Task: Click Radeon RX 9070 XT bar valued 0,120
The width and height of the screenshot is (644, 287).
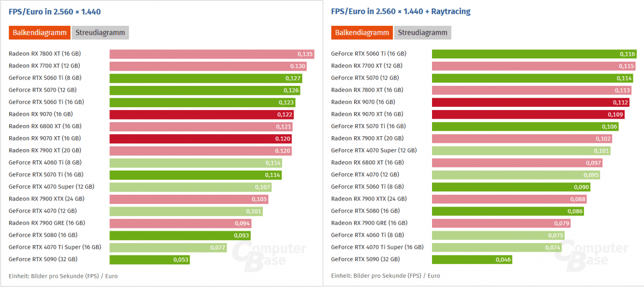Action: click(201, 138)
